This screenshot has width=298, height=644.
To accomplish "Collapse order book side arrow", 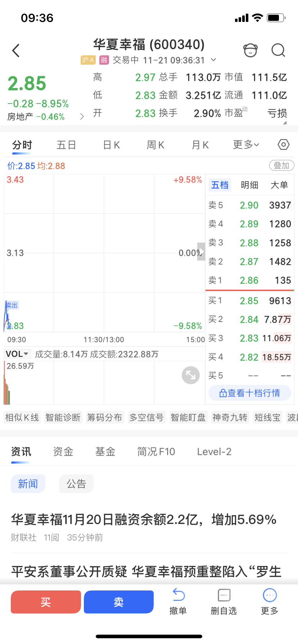I will tap(201, 252).
